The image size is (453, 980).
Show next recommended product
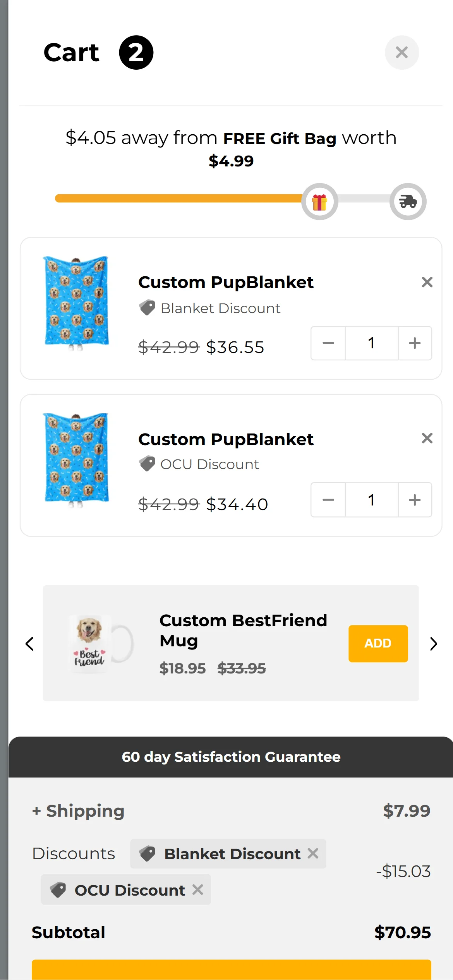click(433, 644)
